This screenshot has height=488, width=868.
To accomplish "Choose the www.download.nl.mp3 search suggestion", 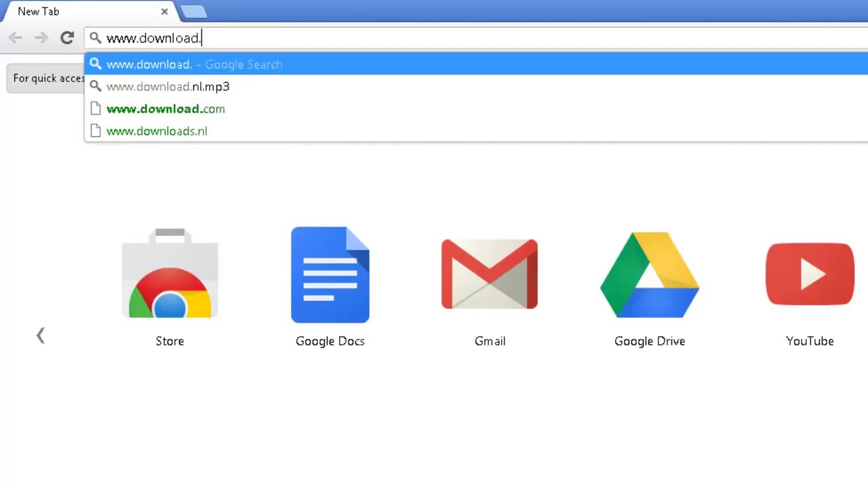I will coord(477,87).
